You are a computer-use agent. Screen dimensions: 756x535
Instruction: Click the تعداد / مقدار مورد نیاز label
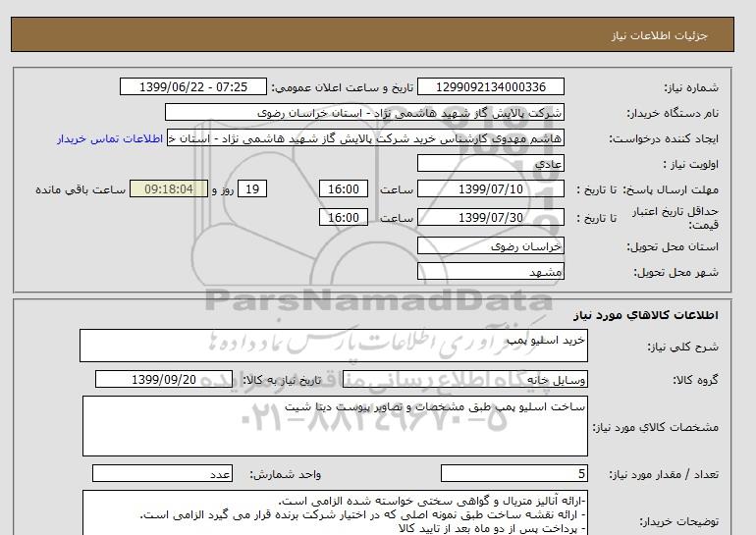664,475
